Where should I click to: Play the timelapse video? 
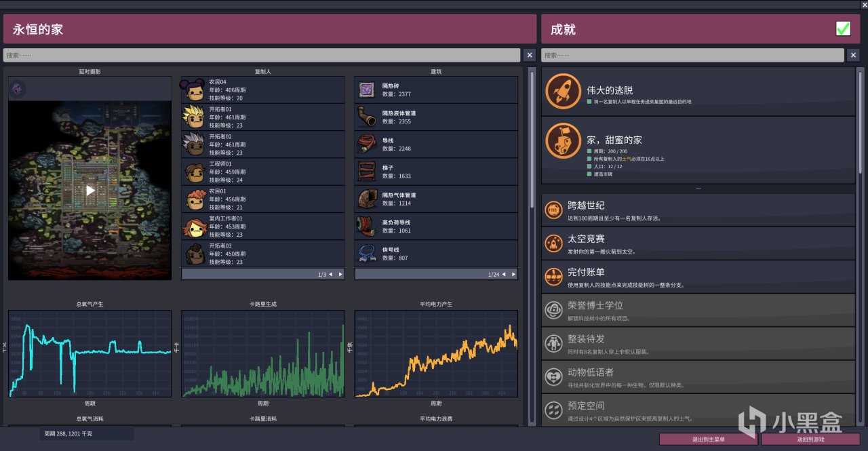(90, 191)
